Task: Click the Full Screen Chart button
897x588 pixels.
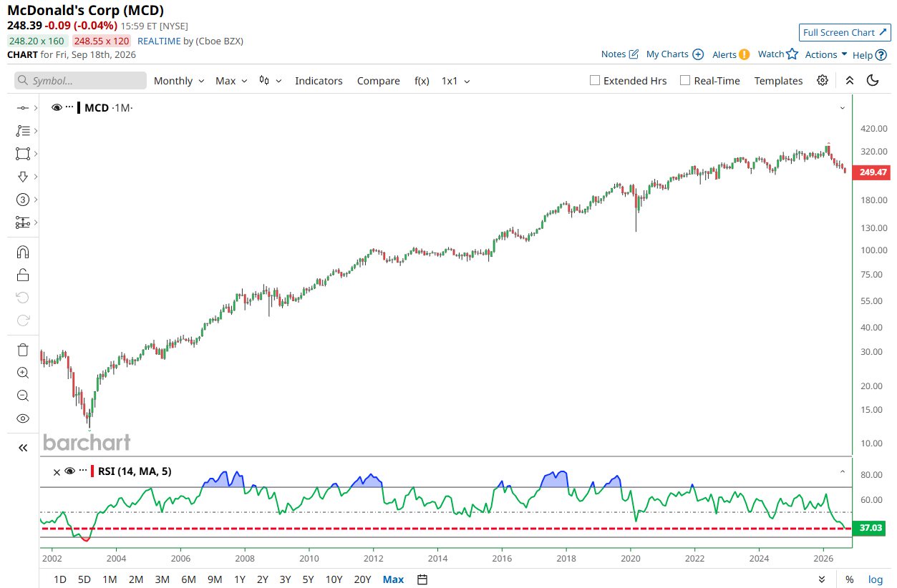Action: tap(845, 32)
